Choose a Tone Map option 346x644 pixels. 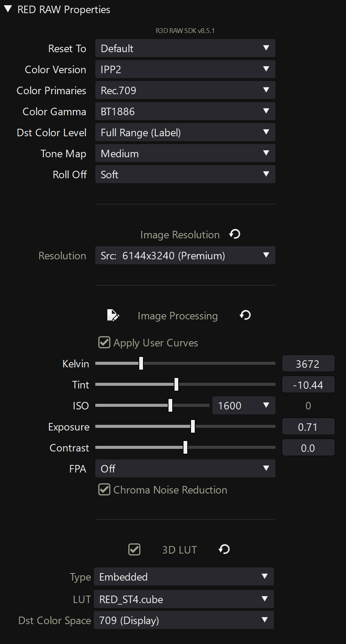pyautogui.click(x=185, y=153)
